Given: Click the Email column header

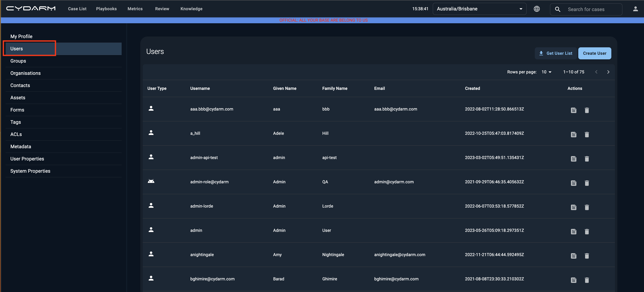Looking at the screenshot, I should 379,89.
